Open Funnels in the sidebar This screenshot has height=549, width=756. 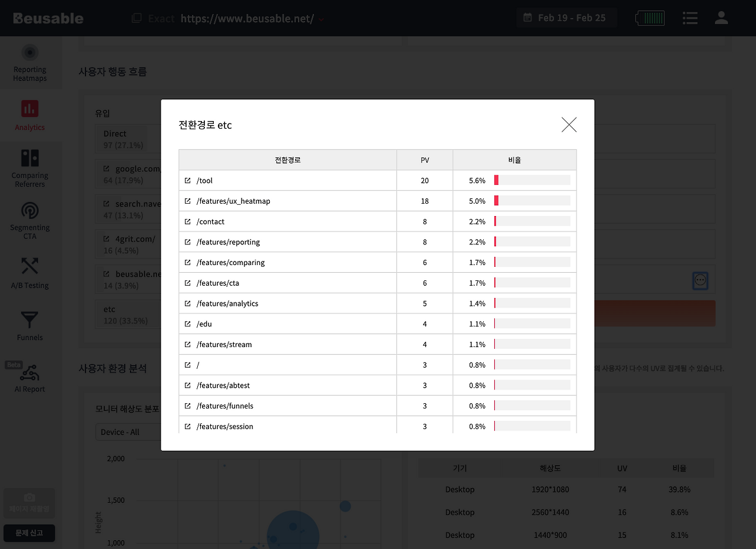(x=30, y=325)
